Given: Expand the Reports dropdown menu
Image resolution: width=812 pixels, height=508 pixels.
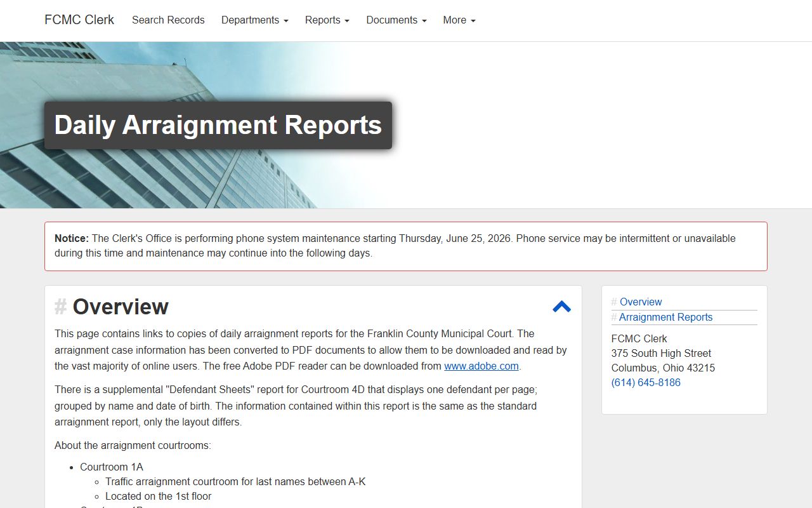Looking at the screenshot, I should (327, 20).
